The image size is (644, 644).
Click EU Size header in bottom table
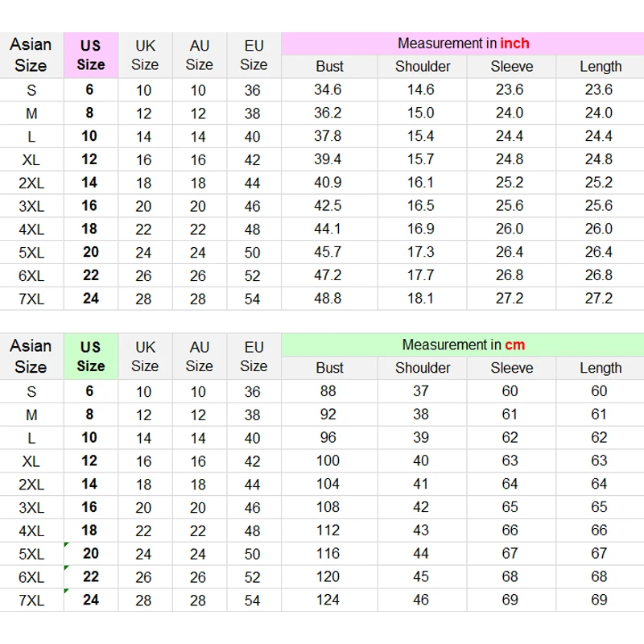[254, 357]
